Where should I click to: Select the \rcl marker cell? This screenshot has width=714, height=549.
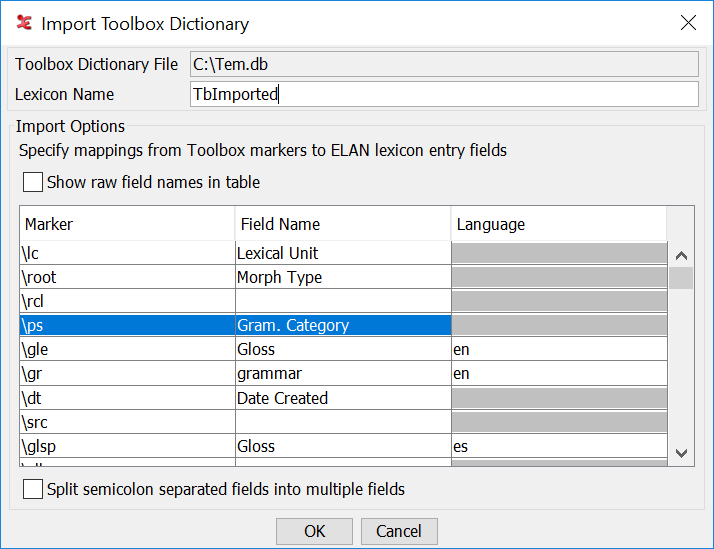[128, 301]
